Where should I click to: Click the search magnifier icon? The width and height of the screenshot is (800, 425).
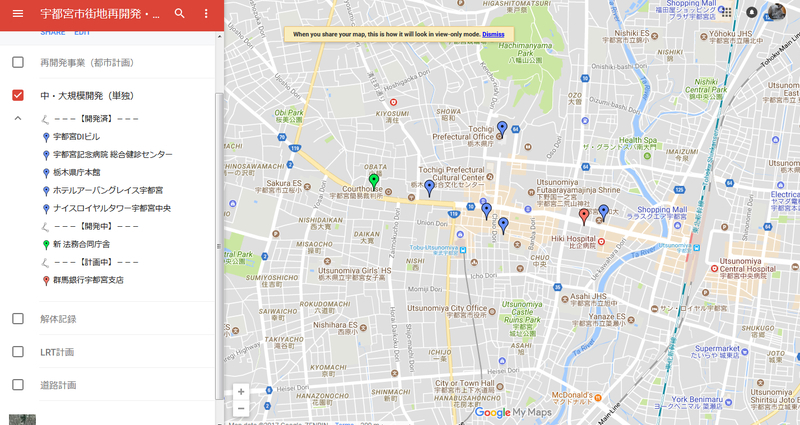[180, 14]
